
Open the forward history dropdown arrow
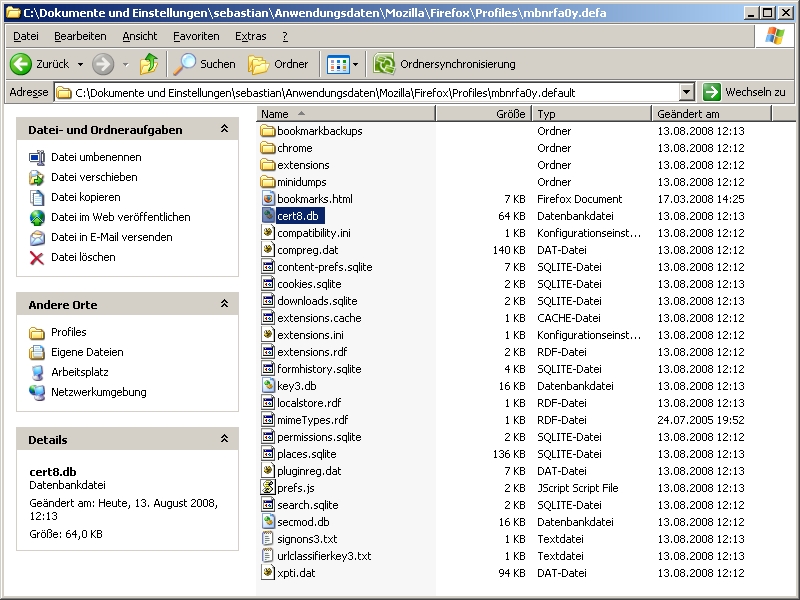point(126,65)
